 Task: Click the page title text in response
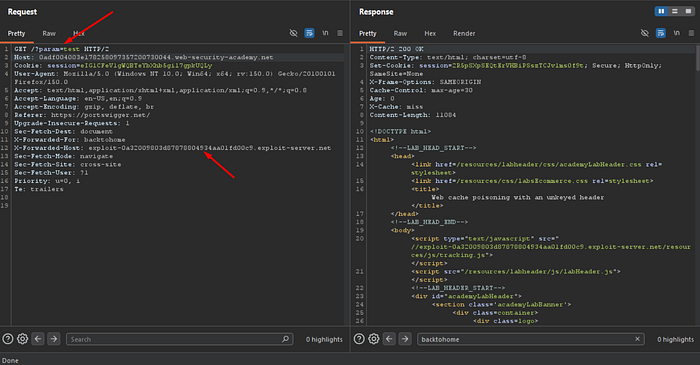517,197
